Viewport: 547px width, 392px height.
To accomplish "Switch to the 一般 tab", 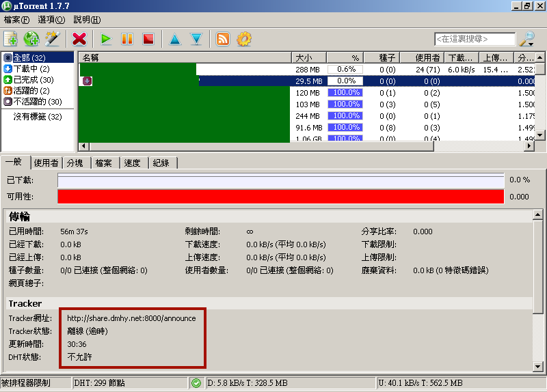I will 15,162.
